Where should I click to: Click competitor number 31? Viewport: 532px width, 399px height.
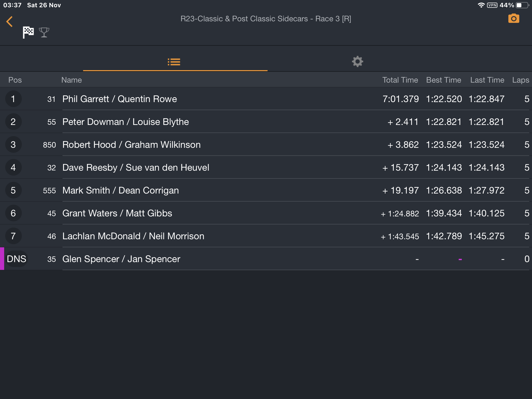(x=51, y=99)
